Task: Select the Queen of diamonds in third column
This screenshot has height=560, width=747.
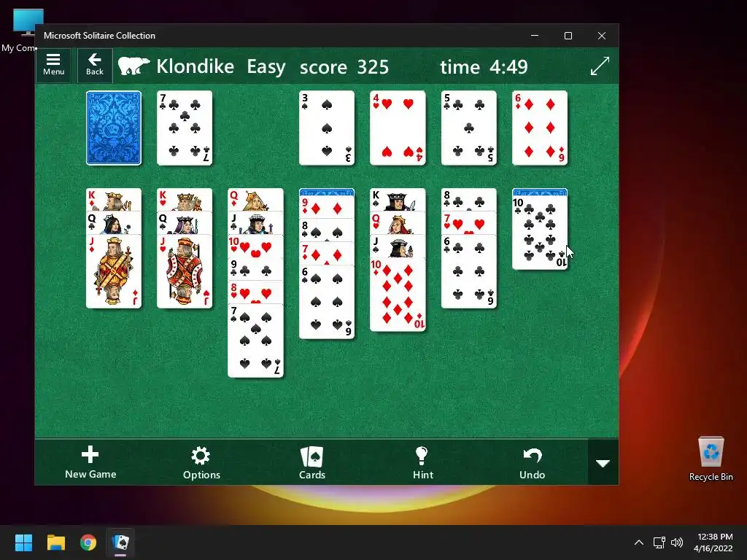Action: click(256, 200)
